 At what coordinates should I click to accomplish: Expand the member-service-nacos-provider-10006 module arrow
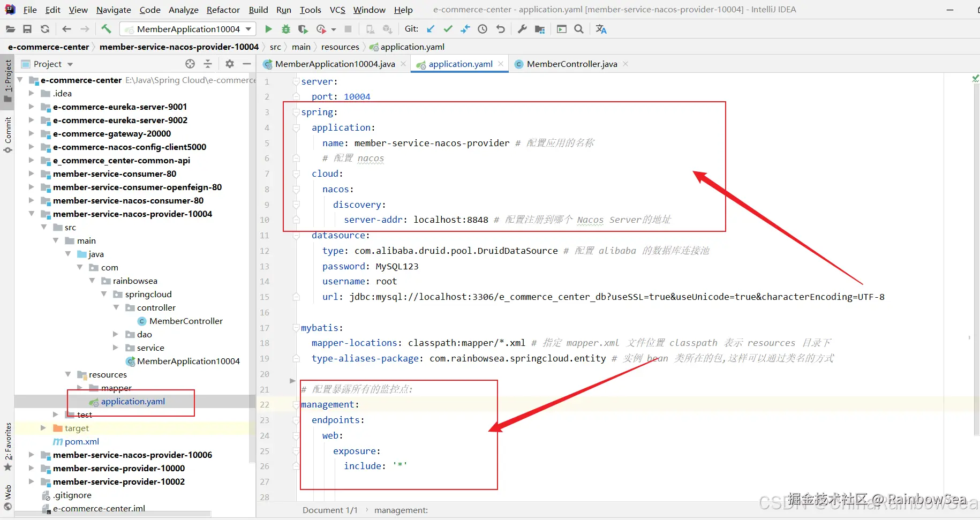[x=32, y=455]
